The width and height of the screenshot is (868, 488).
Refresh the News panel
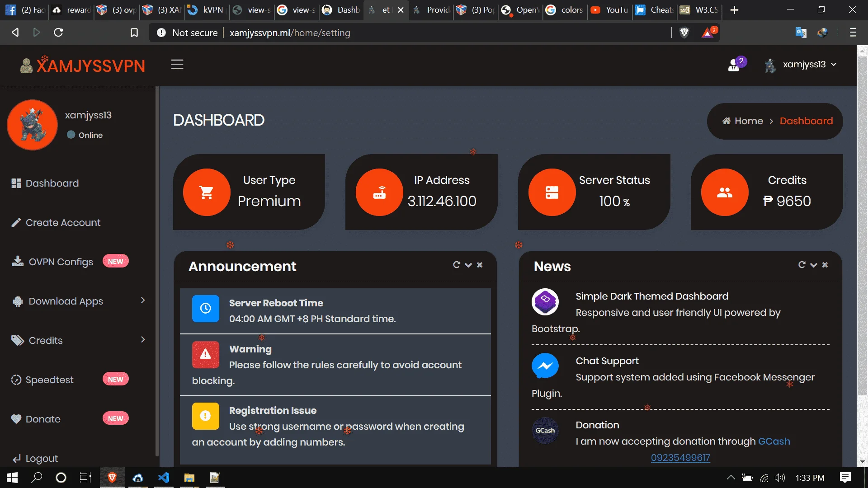click(802, 265)
